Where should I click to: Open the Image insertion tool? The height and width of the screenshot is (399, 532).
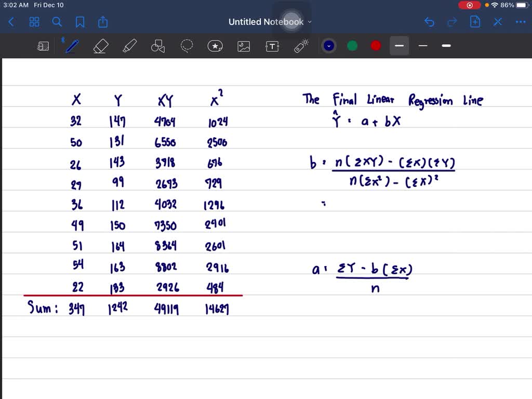pos(244,46)
